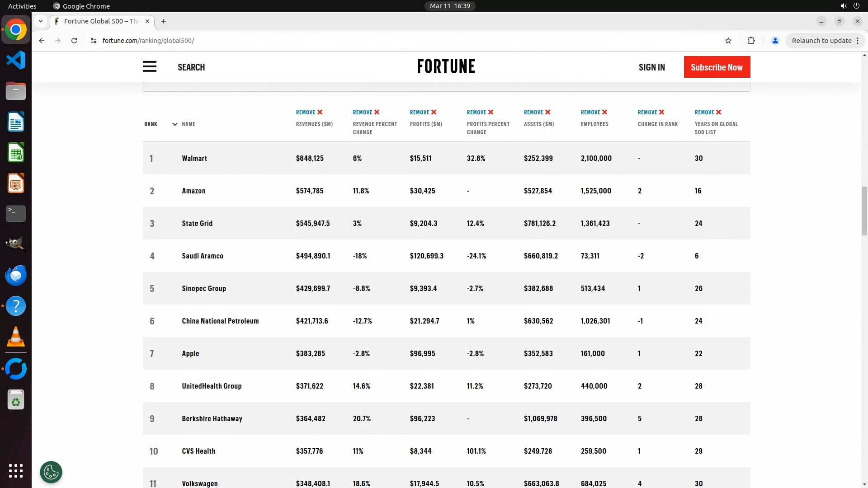Toggle Rank sort order chevron
868x488 pixels.
[x=175, y=124]
